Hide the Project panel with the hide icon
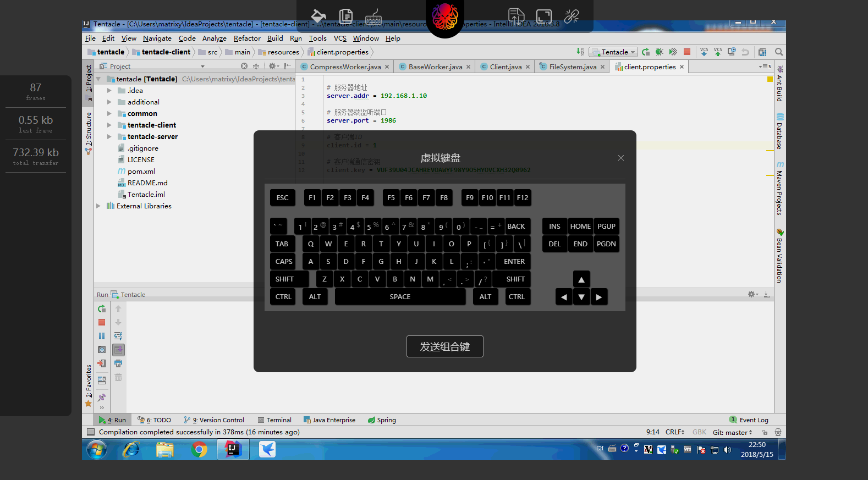Screen dimensions: 868x480 288,66
